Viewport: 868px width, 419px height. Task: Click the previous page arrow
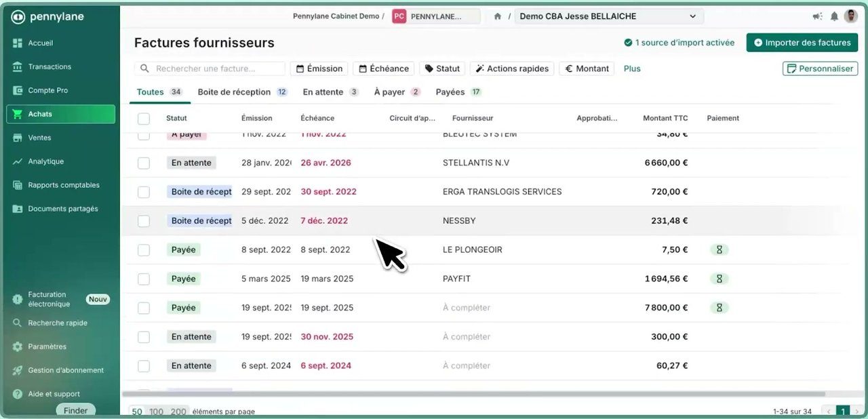coord(828,412)
